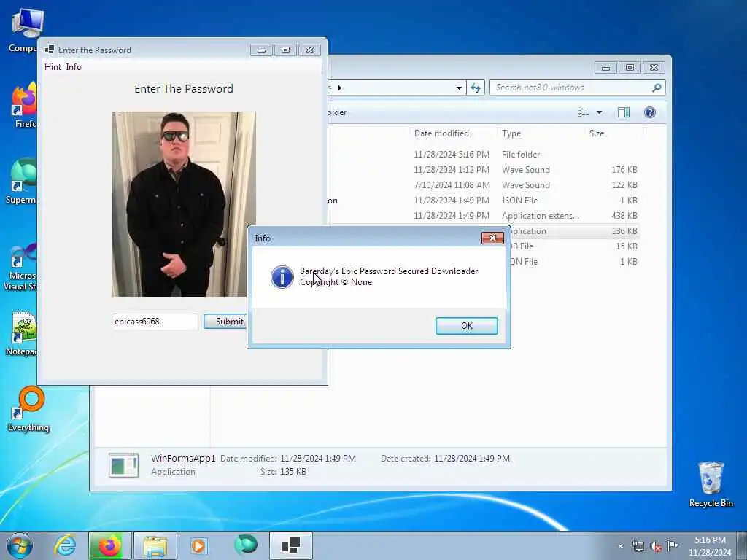Click the blue information icon in dialog
Image resolution: width=747 pixels, height=560 pixels.
pyautogui.click(x=282, y=276)
